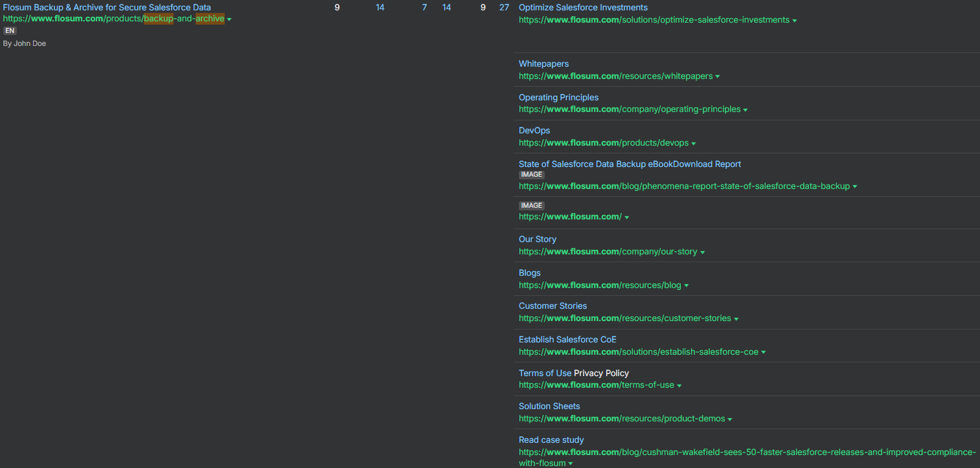Expand caret after operating-principles URL

point(746,110)
